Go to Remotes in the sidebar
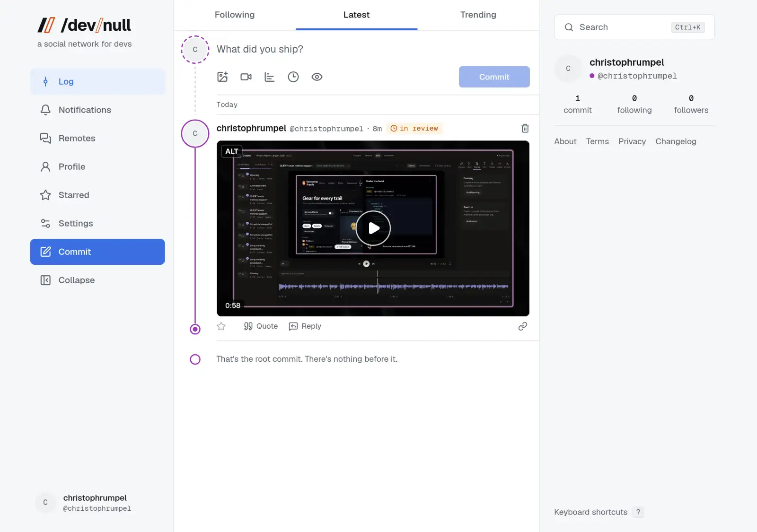The image size is (757, 532). pyautogui.click(x=97, y=138)
